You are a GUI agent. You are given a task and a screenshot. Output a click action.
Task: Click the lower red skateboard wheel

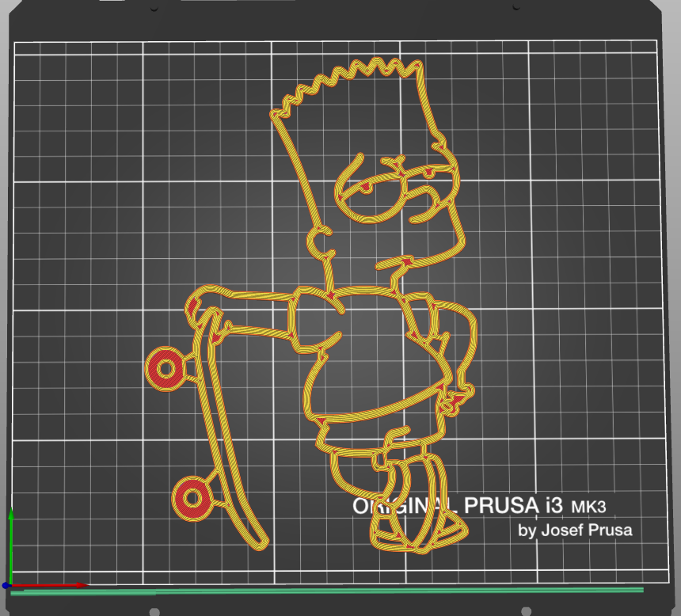[192, 498]
